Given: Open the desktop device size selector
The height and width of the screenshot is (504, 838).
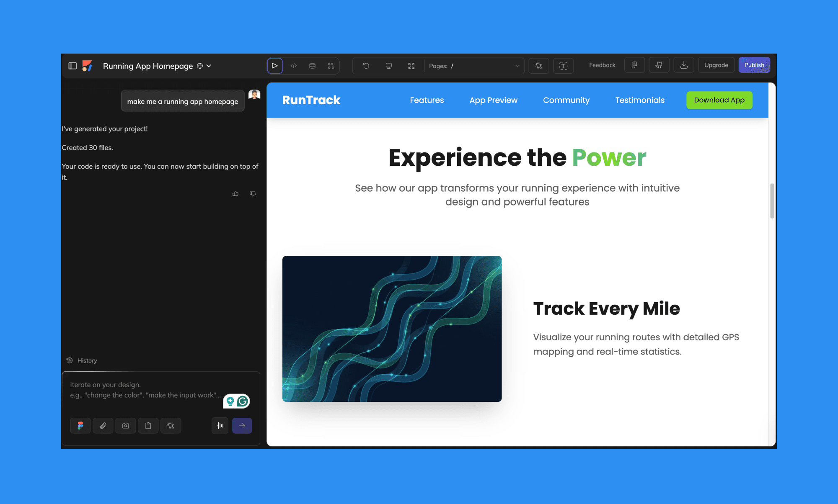Looking at the screenshot, I should coord(388,66).
